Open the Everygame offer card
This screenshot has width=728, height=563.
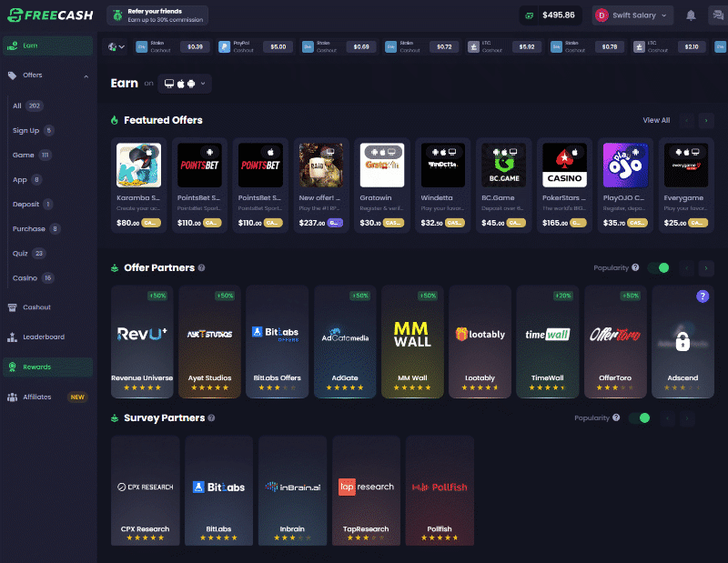click(x=686, y=186)
